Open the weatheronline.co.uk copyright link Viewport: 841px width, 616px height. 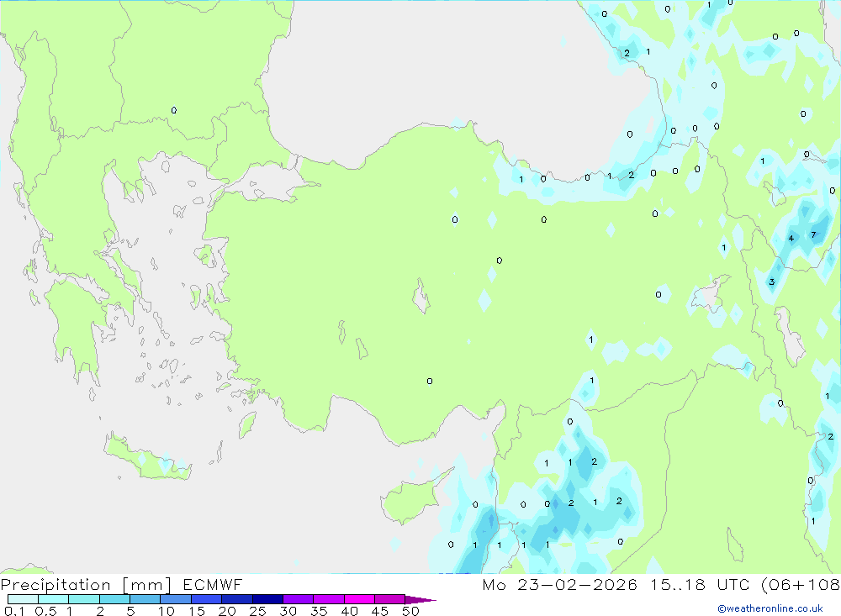(770, 608)
